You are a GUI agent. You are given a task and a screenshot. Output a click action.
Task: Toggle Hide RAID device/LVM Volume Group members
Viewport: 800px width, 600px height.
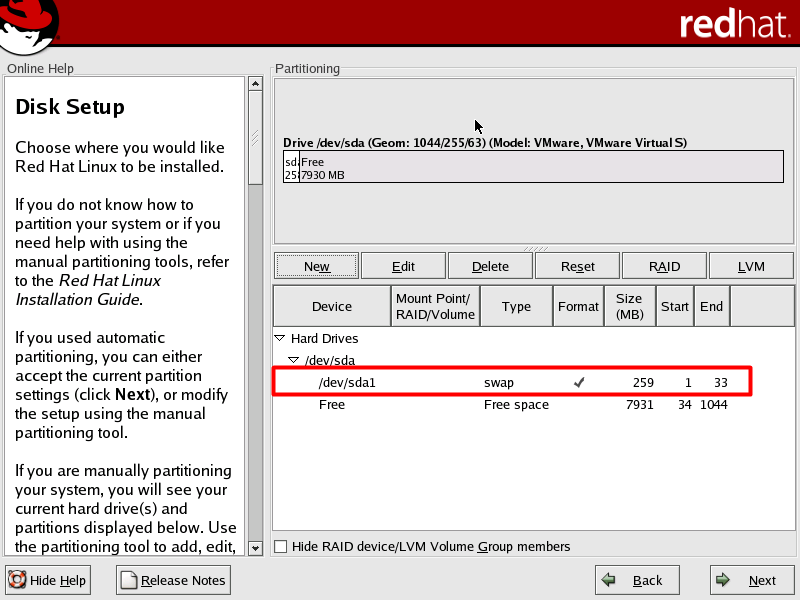(x=281, y=546)
